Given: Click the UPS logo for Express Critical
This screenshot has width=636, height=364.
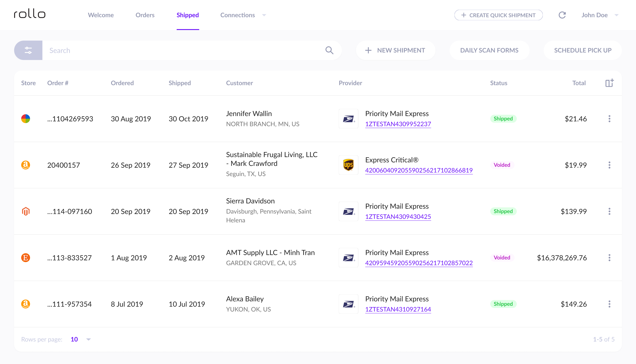Looking at the screenshot, I should [348, 165].
